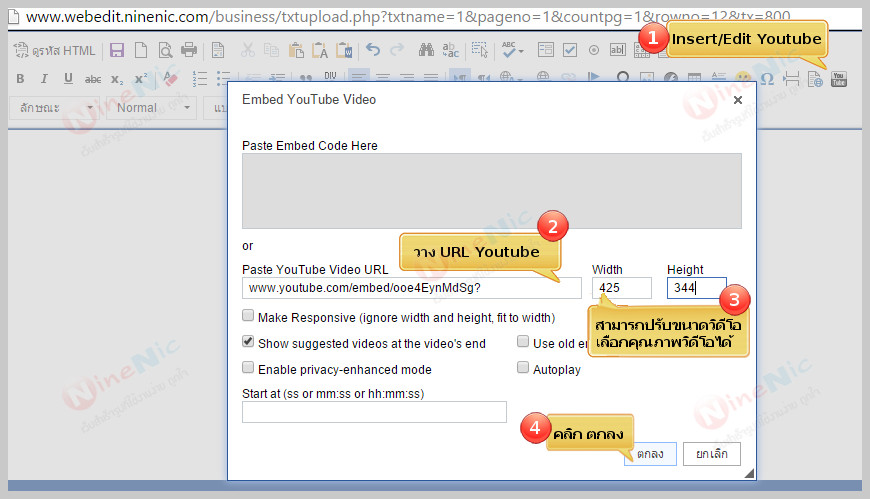The height and width of the screenshot is (499, 870).
Task: Check the Use old embed code option
Action: 523,341
